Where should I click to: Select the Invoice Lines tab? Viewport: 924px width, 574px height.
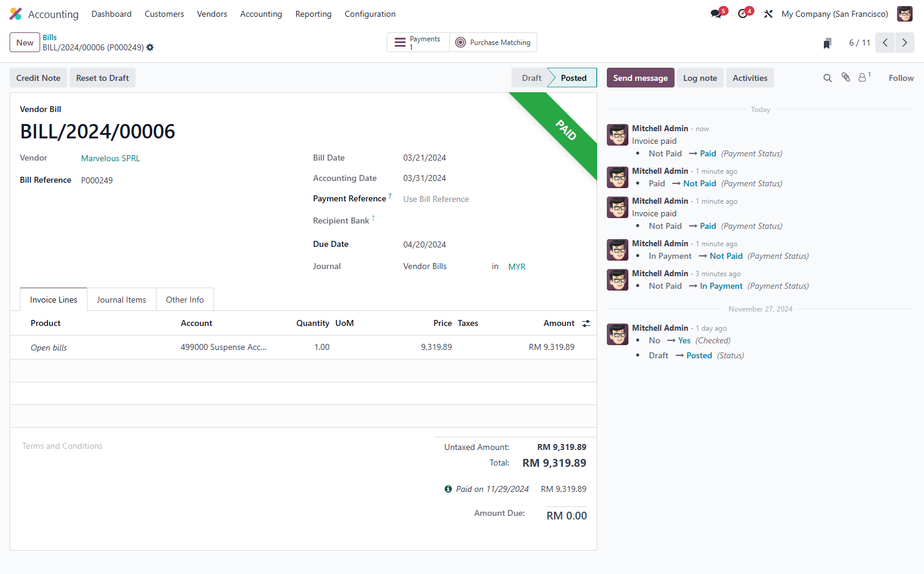tap(53, 300)
